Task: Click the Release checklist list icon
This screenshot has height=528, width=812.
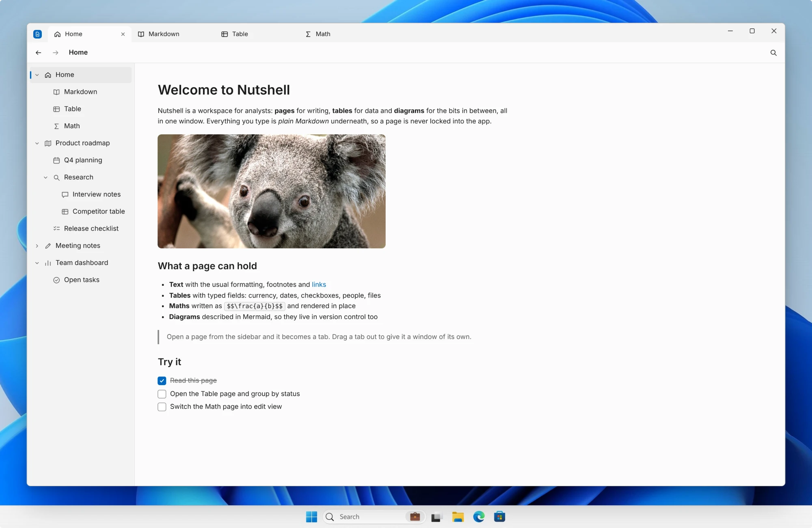Action: pos(56,228)
